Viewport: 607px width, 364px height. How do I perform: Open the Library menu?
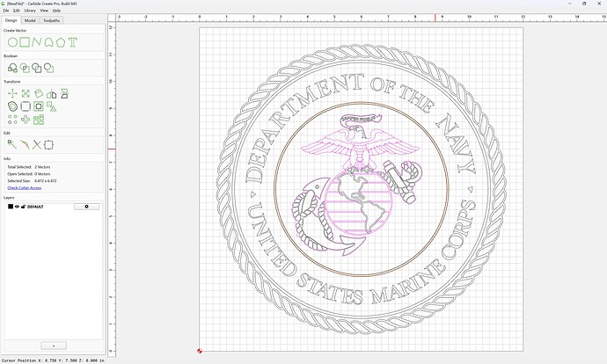tap(30, 11)
